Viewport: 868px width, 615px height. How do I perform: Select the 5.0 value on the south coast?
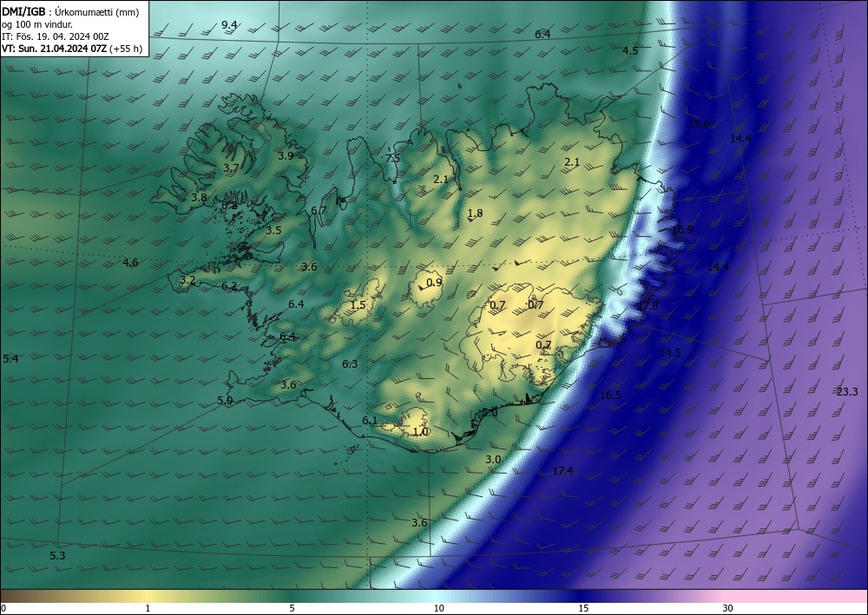(x=490, y=413)
